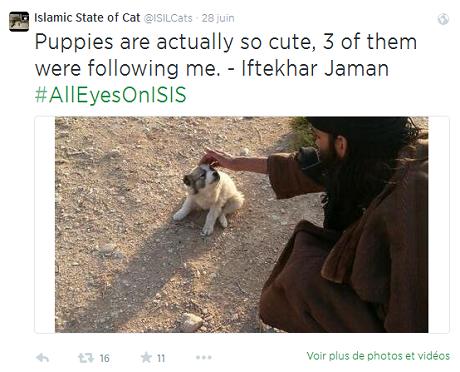Image resolution: width=460 pixels, height=372 pixels.
Task: Retweet using the retweet arrows icon
Action: pyautogui.click(x=86, y=358)
